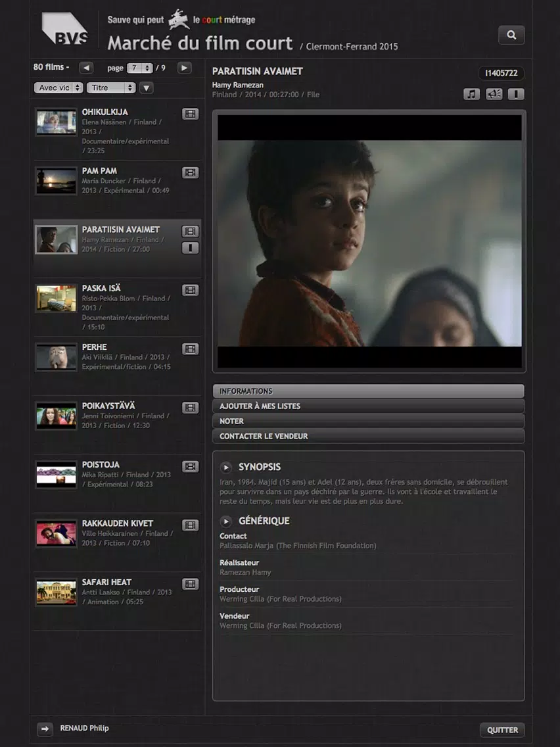This screenshot has width=560, height=747.
Task: Open the page number selector
Action: coord(139,68)
